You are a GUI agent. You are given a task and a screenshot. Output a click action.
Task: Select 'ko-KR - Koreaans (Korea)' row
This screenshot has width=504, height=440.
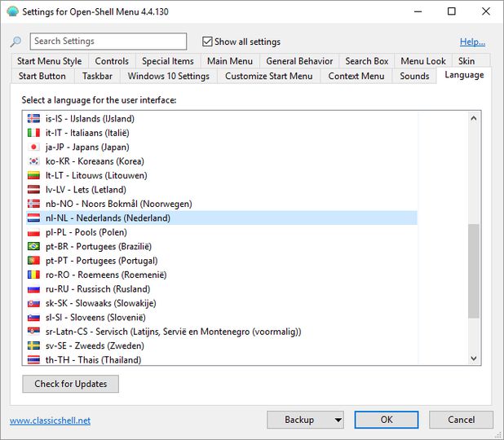pos(222,161)
